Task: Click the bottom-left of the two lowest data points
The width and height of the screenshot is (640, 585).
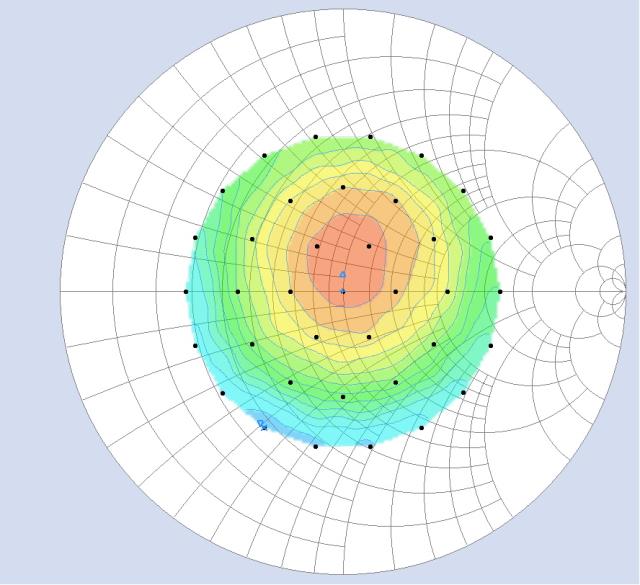Action: [316, 446]
